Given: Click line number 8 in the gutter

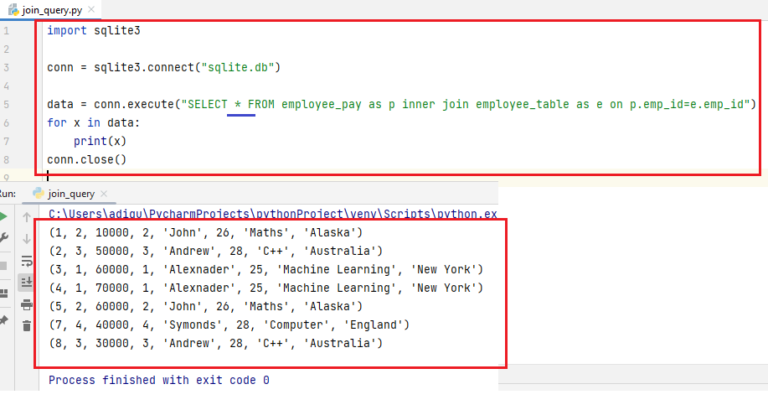Looking at the screenshot, I should pos(6,160).
